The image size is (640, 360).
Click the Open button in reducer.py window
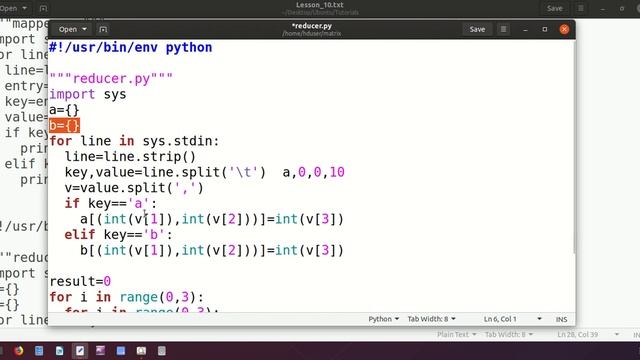coord(67,29)
